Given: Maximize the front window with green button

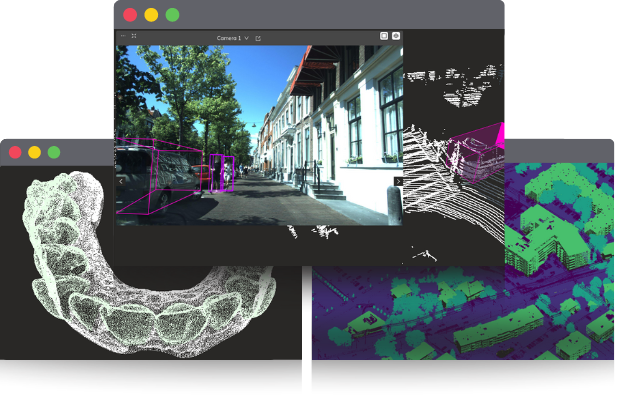Looking at the screenshot, I should (172, 15).
